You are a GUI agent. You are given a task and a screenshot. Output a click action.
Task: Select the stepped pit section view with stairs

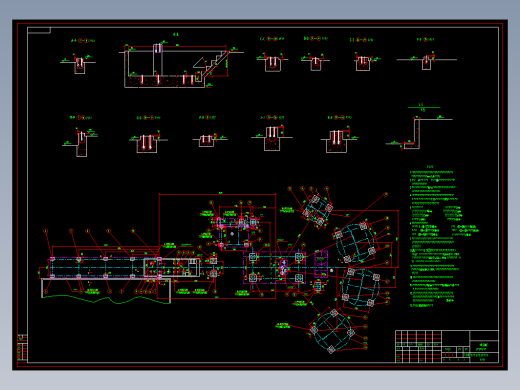pos(181,65)
